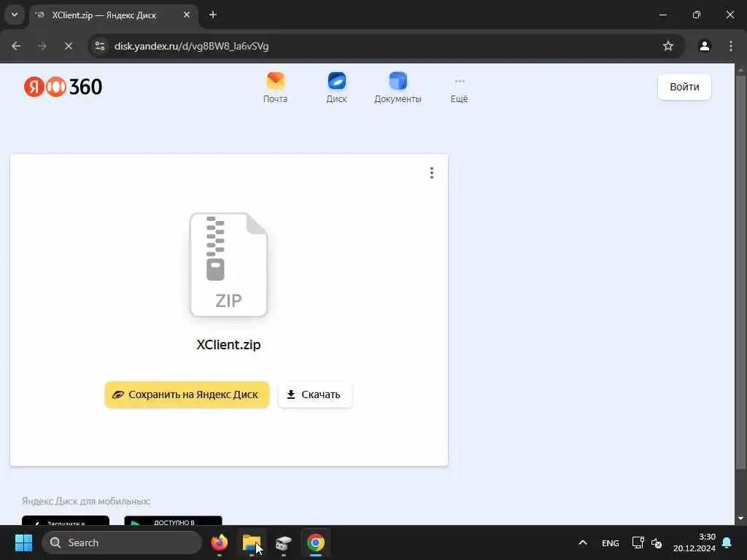Open the Chrome three-dot menu
Image resolution: width=747 pixels, height=560 pixels.
coord(731,46)
